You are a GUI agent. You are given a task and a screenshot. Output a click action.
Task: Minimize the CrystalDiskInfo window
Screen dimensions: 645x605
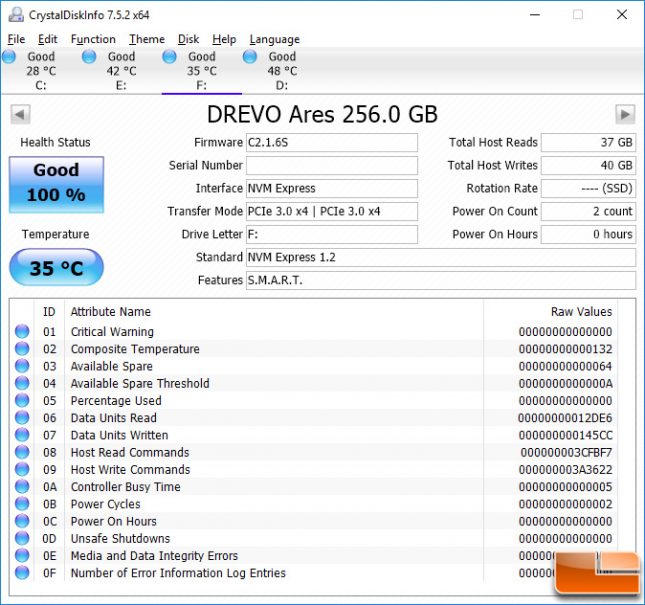coord(535,15)
